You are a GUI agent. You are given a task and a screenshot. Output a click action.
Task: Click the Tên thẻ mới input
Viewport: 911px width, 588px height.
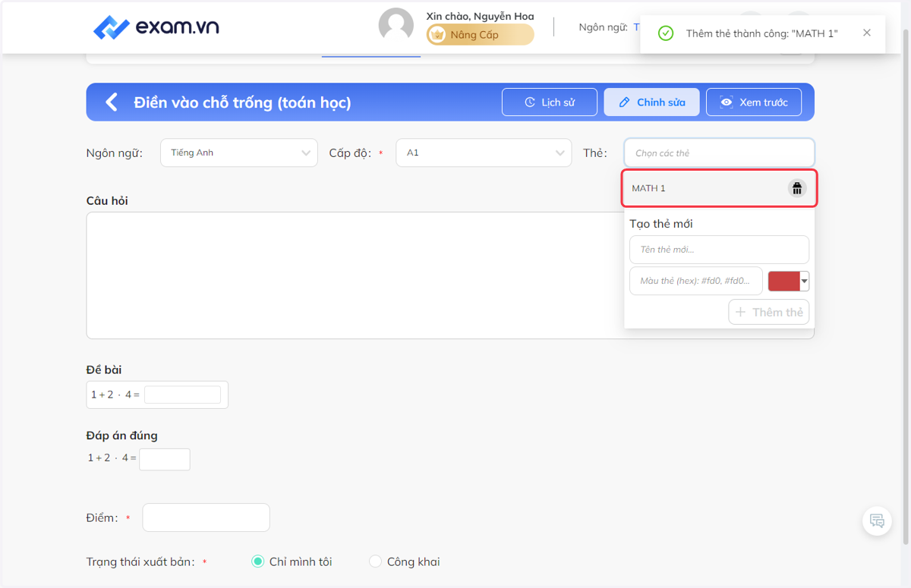click(719, 250)
